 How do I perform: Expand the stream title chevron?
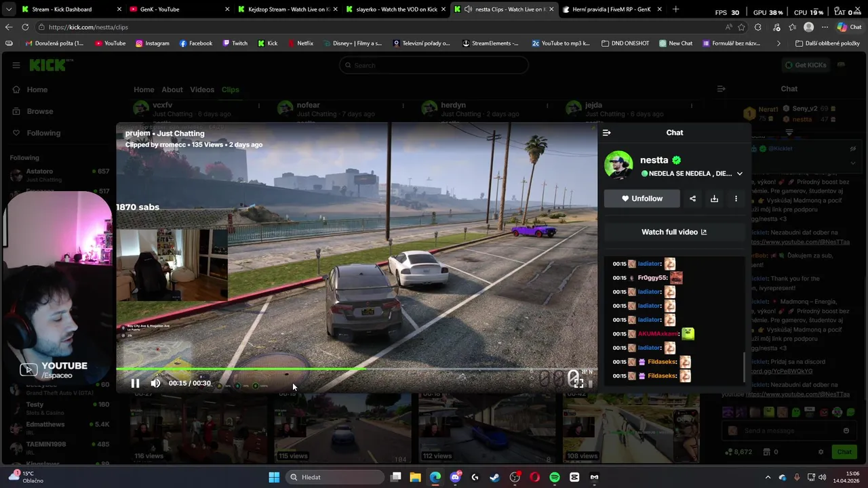pyautogui.click(x=740, y=174)
